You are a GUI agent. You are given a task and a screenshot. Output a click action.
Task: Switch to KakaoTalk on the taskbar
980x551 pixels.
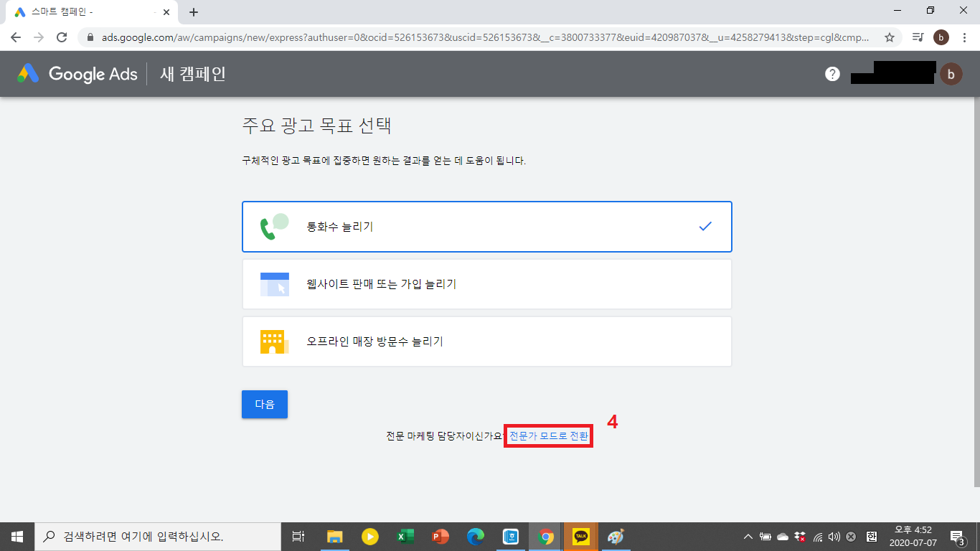pyautogui.click(x=581, y=537)
